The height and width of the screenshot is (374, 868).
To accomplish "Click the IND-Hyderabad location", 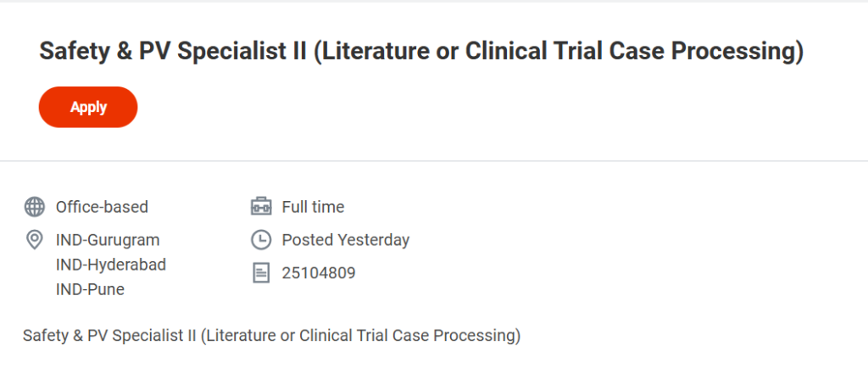I will coord(111,265).
